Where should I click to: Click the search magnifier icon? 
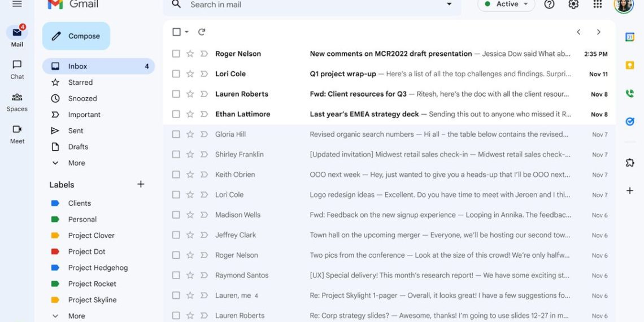[176, 5]
